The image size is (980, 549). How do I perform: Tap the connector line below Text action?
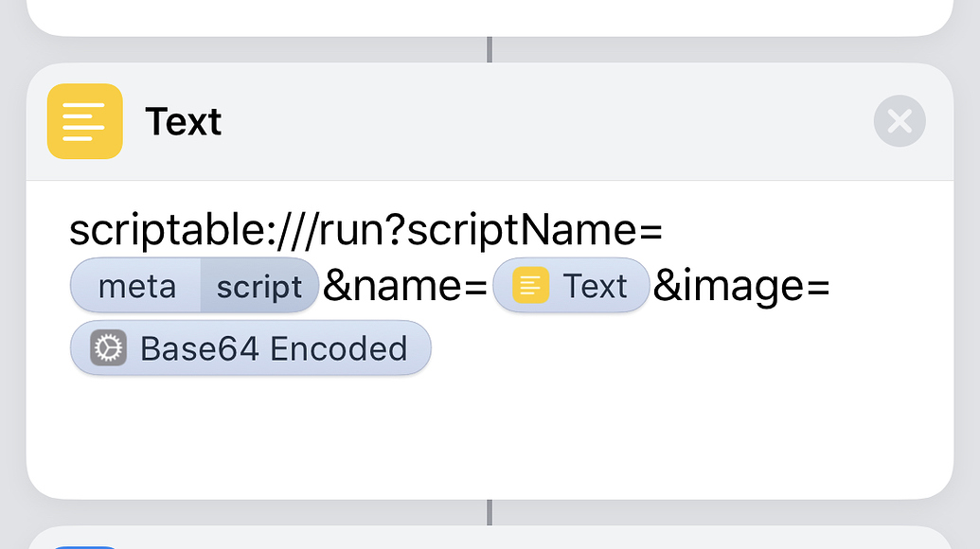[490, 512]
